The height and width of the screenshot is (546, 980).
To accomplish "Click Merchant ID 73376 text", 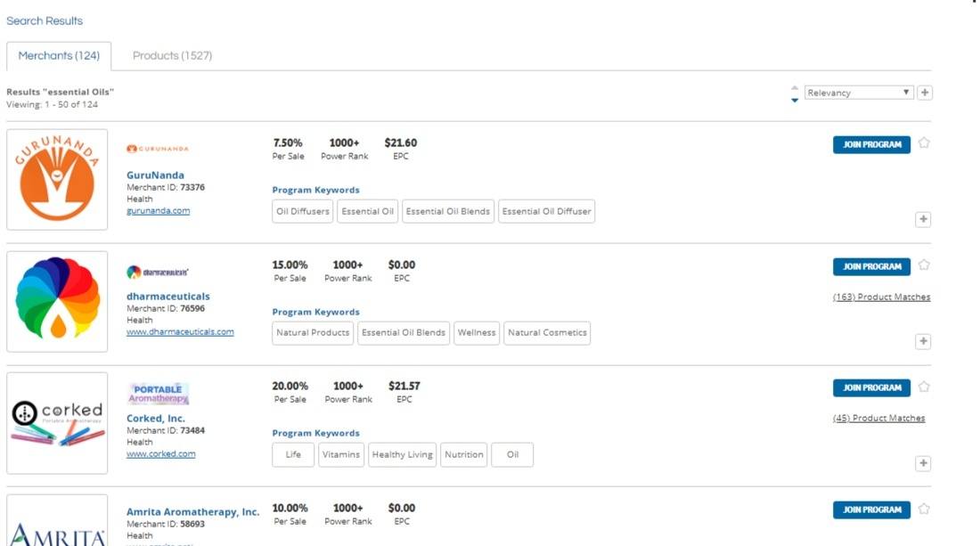I will (166, 187).
